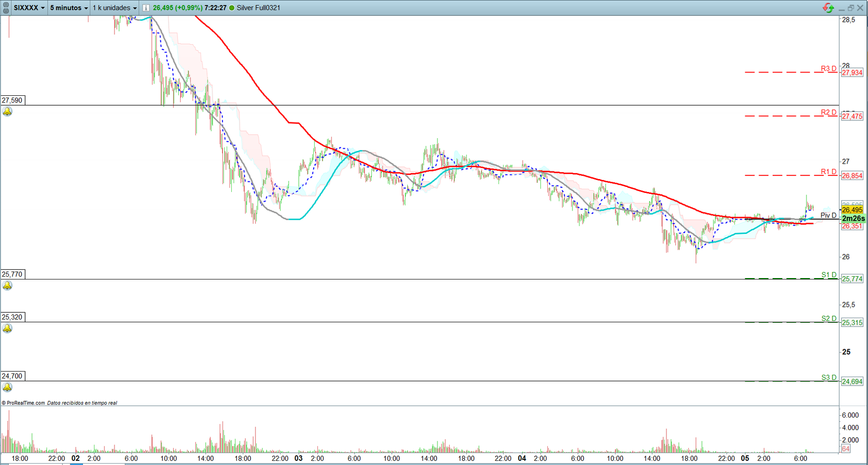Click the 26,495 (+0,99%) price quote
868x465 pixels.
pos(177,8)
